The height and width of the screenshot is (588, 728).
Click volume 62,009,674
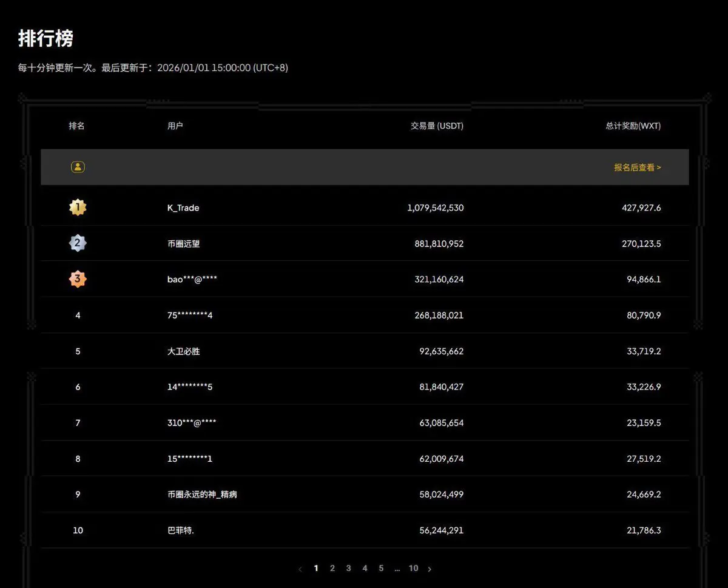click(441, 458)
